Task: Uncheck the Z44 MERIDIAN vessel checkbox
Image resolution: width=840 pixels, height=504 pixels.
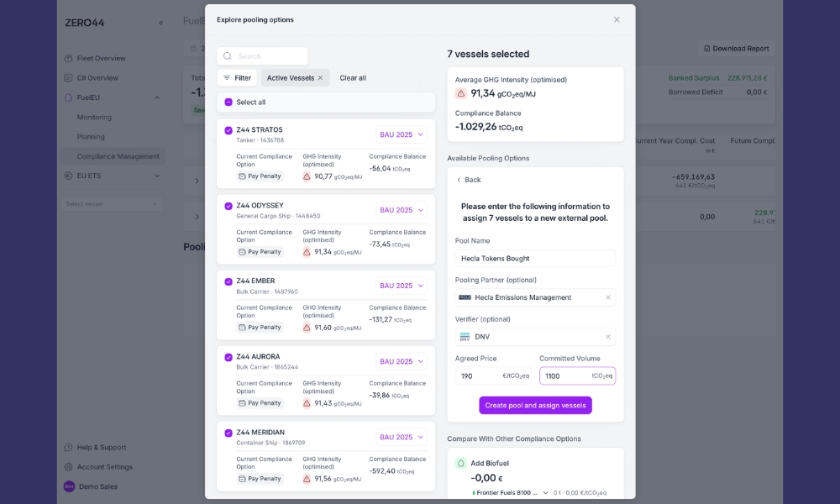Action: coord(228,433)
